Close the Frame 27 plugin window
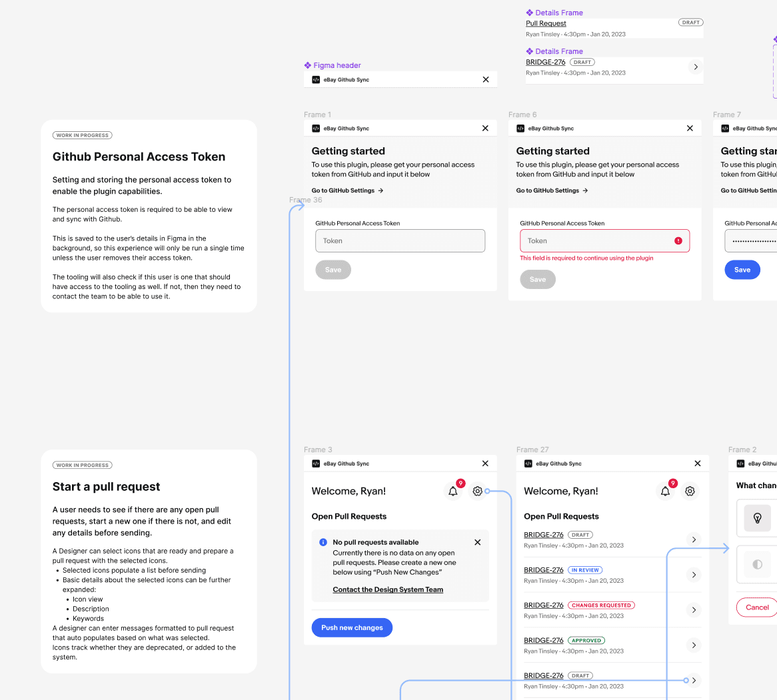 point(697,463)
